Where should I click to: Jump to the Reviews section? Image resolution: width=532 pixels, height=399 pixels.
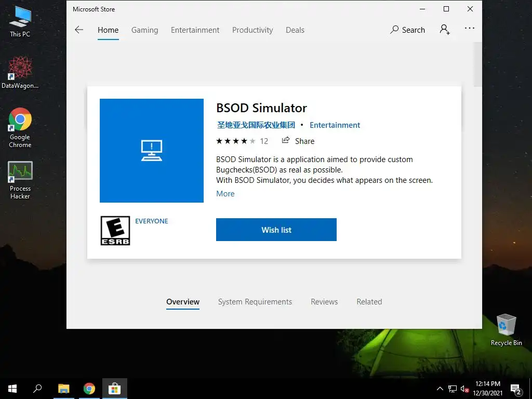click(x=324, y=302)
